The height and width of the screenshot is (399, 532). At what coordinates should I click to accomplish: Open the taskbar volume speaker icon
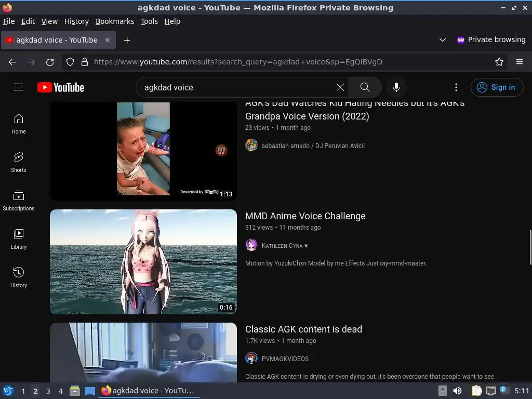(x=457, y=391)
